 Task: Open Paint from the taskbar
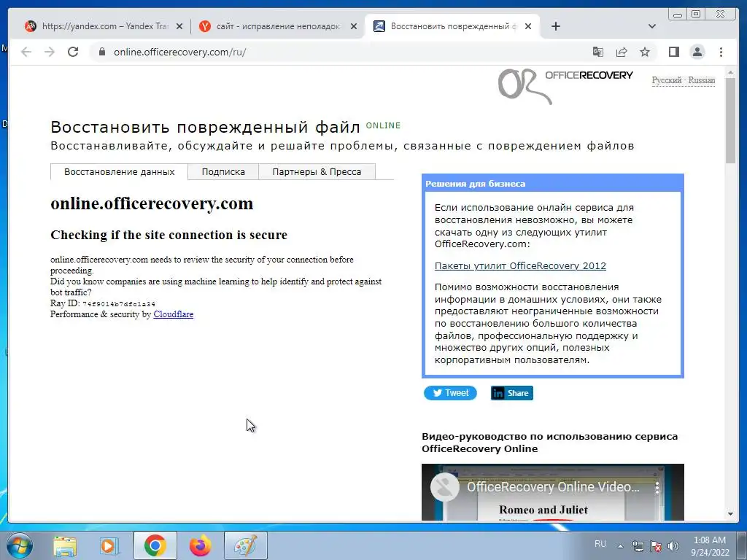245,545
